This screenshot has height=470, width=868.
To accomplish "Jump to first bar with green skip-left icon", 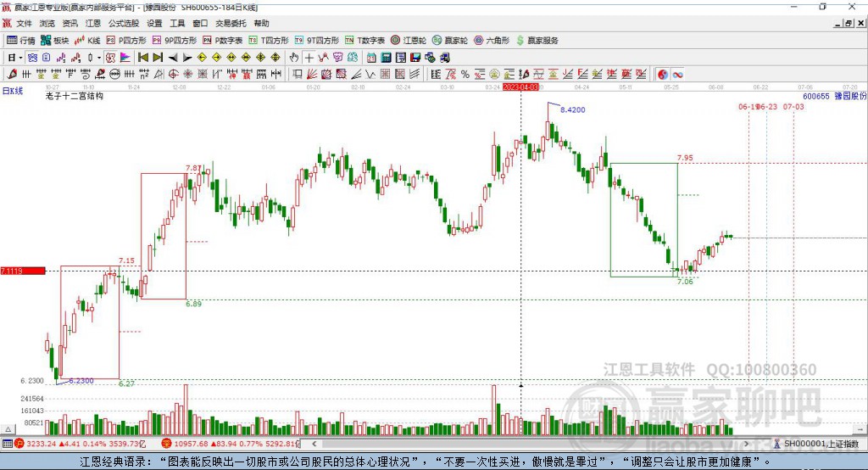I will [142, 58].
